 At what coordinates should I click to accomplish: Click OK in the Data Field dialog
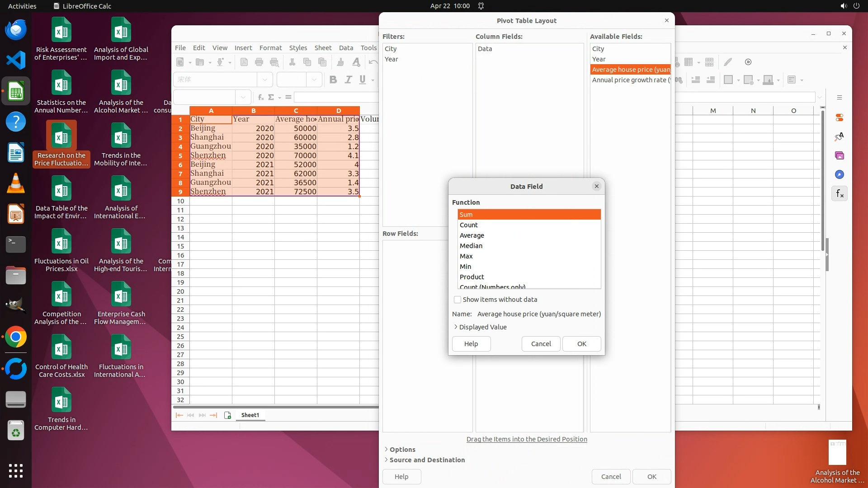pyautogui.click(x=581, y=344)
